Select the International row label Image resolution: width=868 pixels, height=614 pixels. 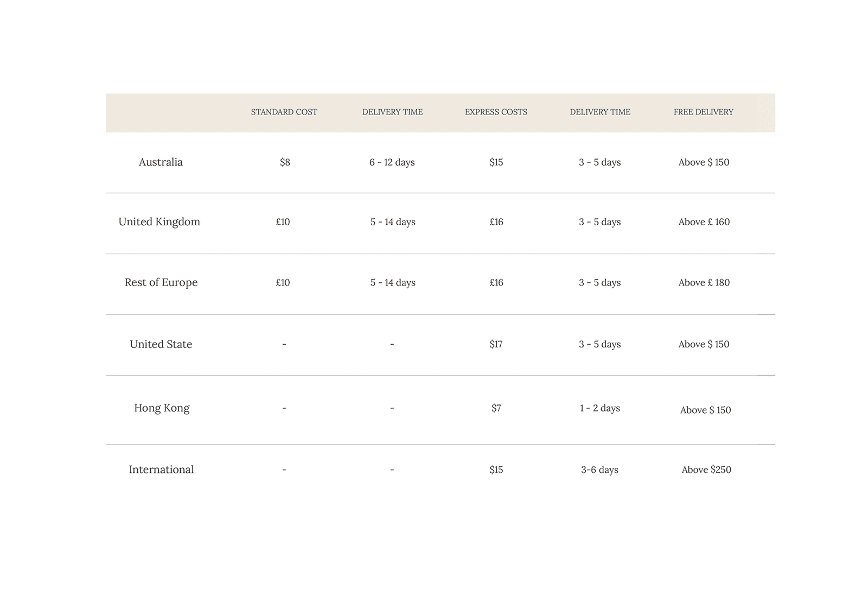[161, 470]
